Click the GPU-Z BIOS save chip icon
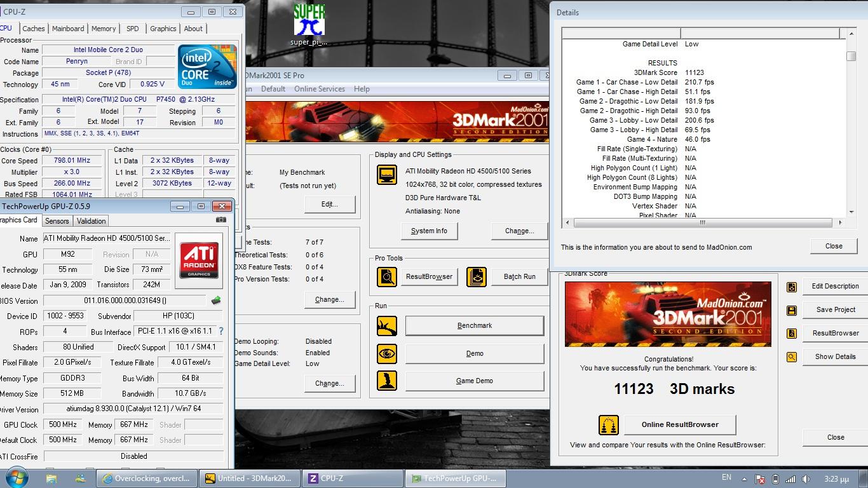868x488 pixels. click(216, 301)
